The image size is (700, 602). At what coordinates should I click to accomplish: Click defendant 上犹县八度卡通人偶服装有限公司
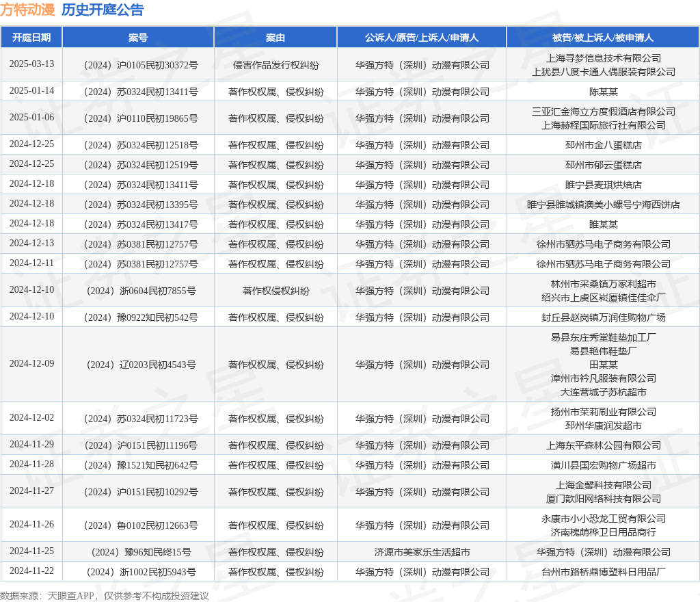tap(604, 72)
